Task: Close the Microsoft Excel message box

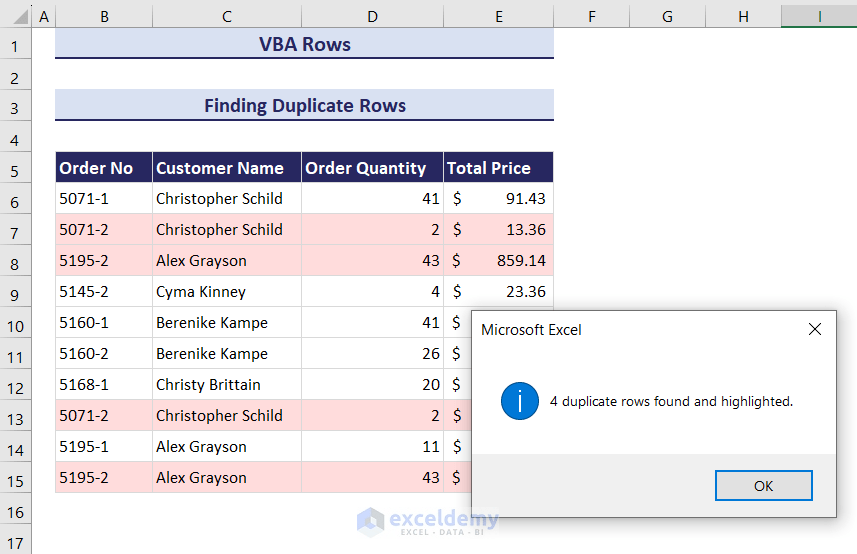Action: [814, 329]
